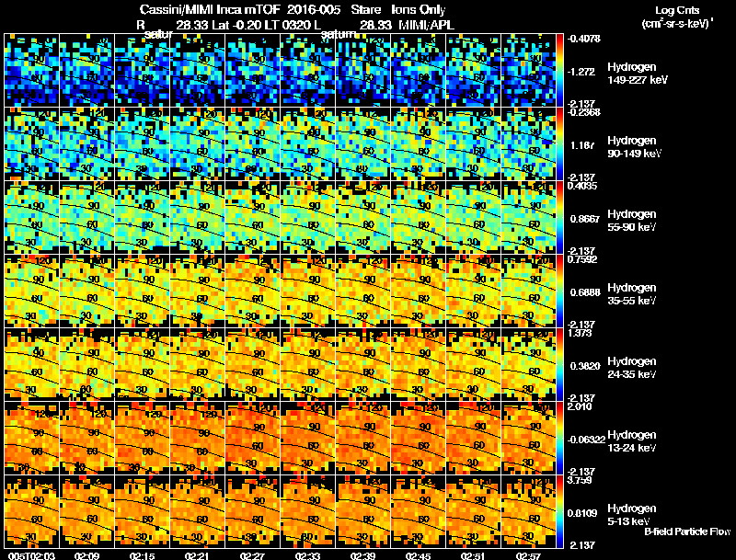Click the 0.8667 color scale value
736x560 pixels.
585,219
